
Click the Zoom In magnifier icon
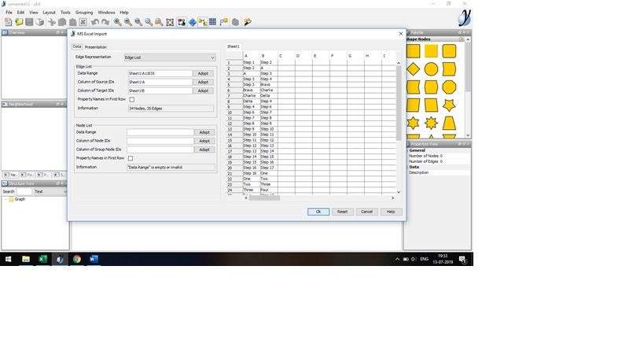(118, 22)
